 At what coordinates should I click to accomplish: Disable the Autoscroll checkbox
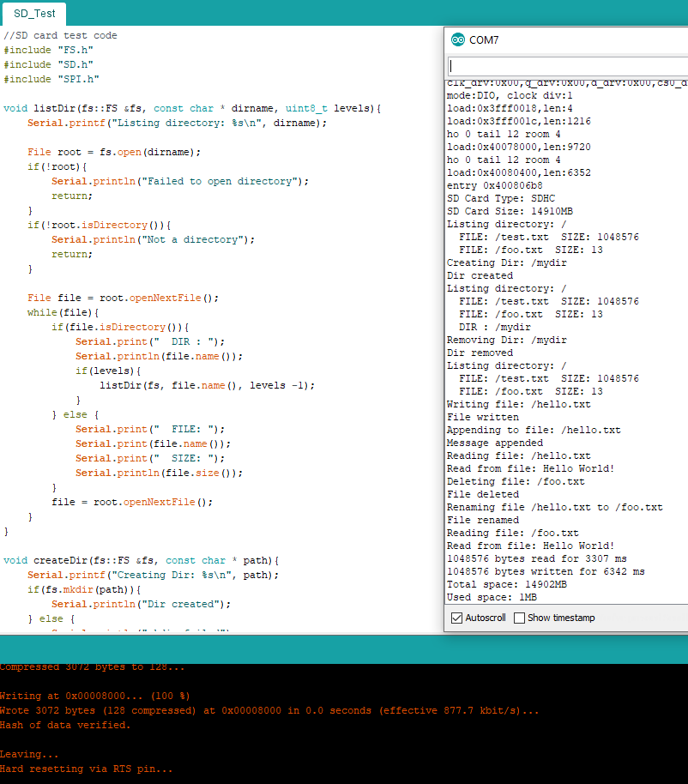[456, 618]
